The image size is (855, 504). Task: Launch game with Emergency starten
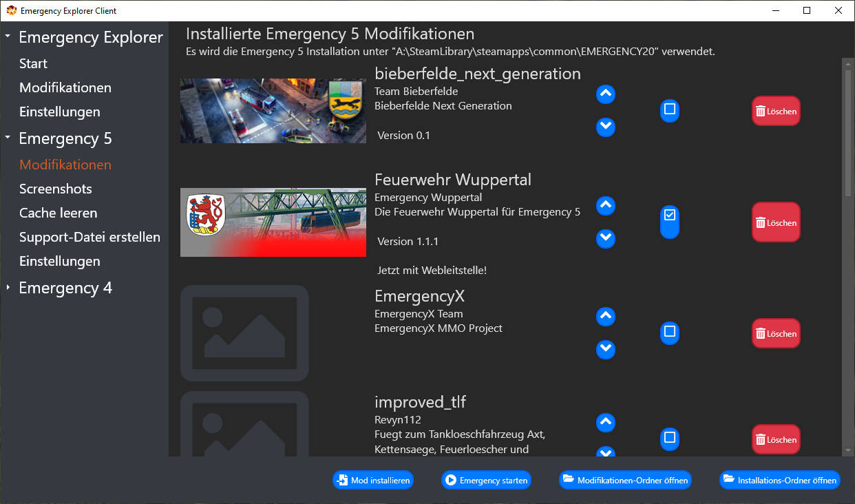[x=486, y=480]
